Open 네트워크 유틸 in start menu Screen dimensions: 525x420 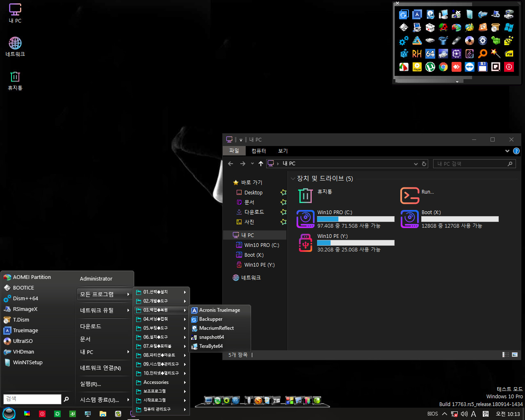(x=105, y=310)
